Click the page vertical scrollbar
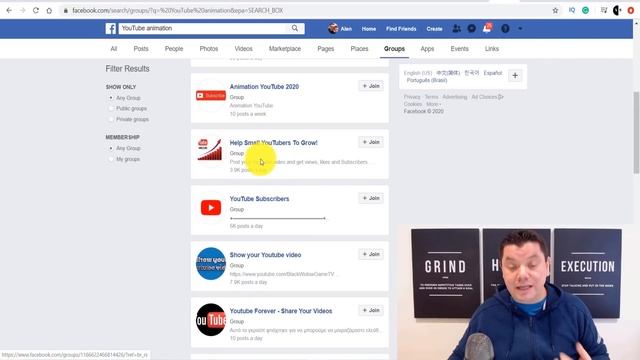This screenshot has width=640, height=360. tap(636, 133)
